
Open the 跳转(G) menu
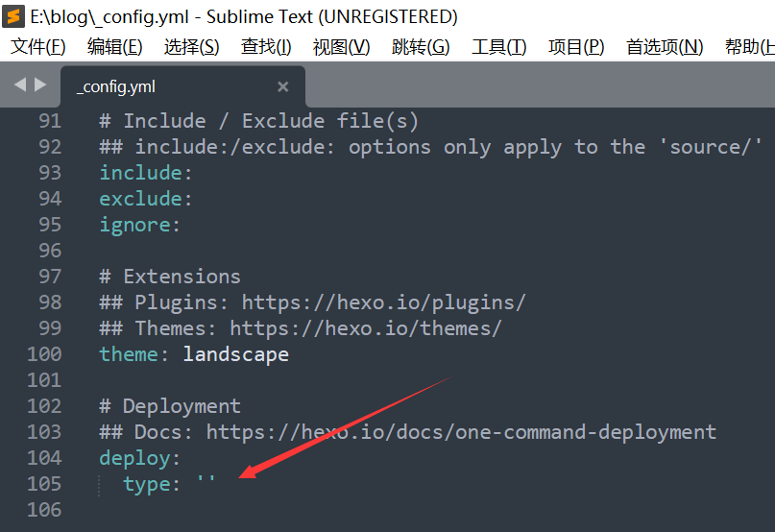click(421, 47)
